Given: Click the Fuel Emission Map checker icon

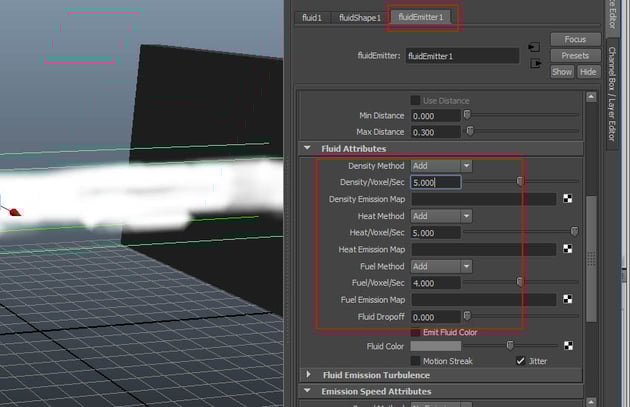Looking at the screenshot, I should click(x=568, y=299).
